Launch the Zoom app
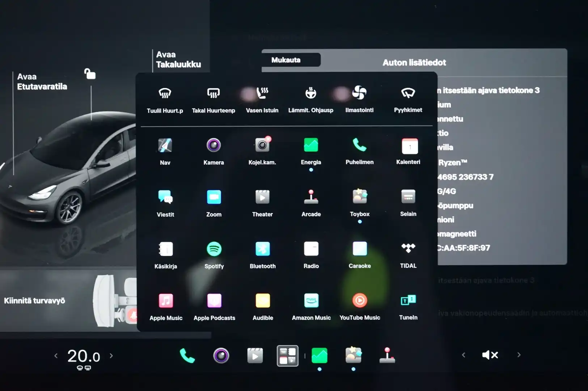This screenshot has width=588, height=391. pos(214,203)
